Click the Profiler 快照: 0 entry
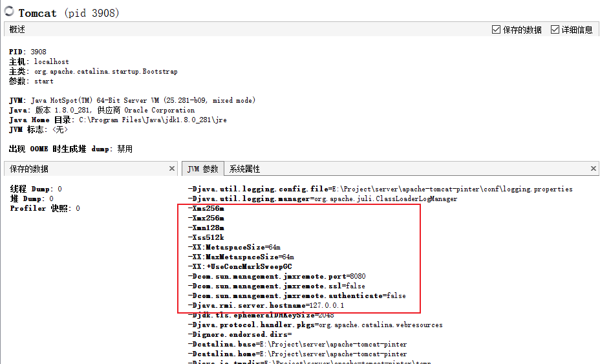This screenshot has width=600, height=364. 45,208
